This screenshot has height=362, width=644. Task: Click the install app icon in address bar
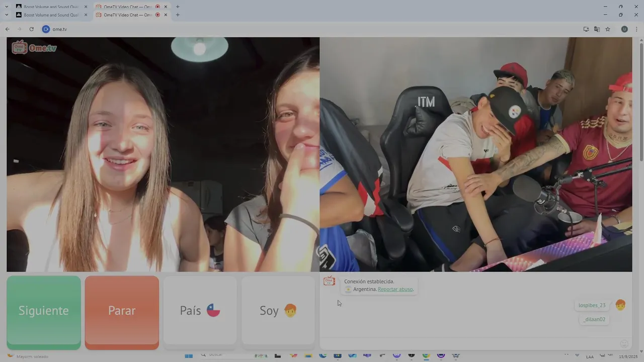pyautogui.click(x=586, y=29)
